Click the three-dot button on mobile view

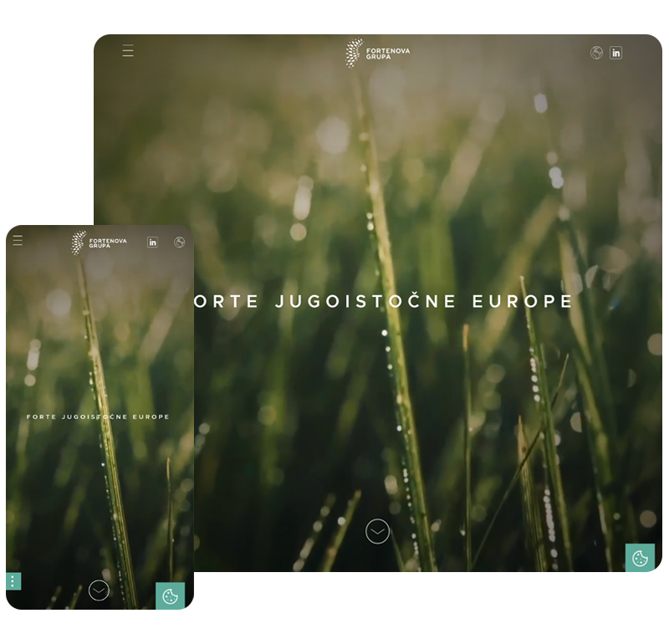point(13,581)
